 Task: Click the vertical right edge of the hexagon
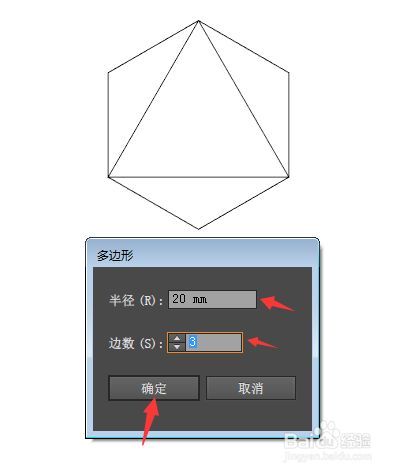(289, 124)
